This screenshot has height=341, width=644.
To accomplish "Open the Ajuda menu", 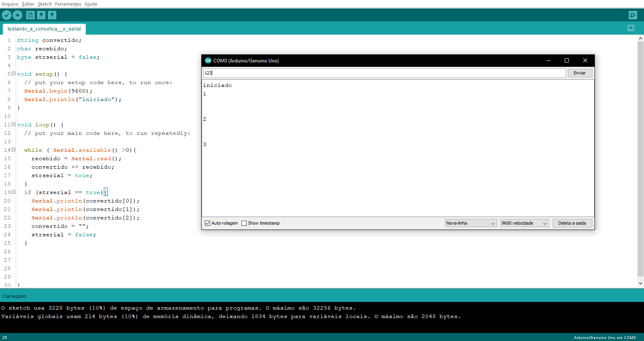I will 91,4.
